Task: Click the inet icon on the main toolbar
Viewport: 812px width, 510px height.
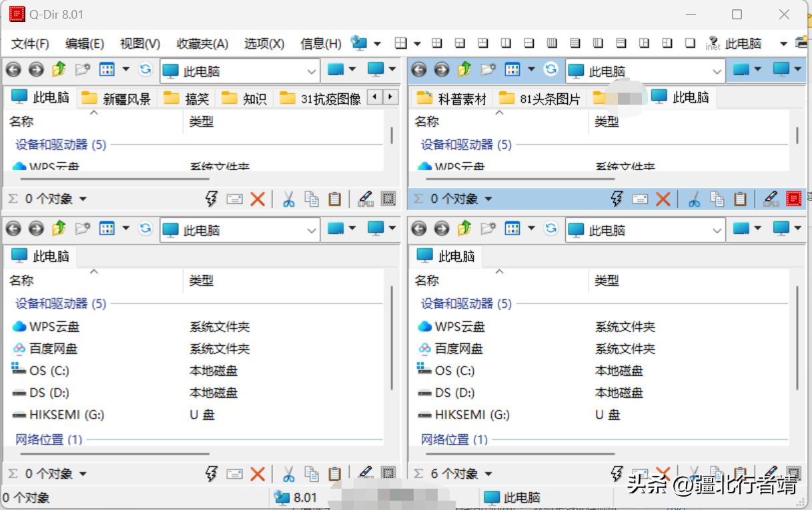Action: [713, 42]
